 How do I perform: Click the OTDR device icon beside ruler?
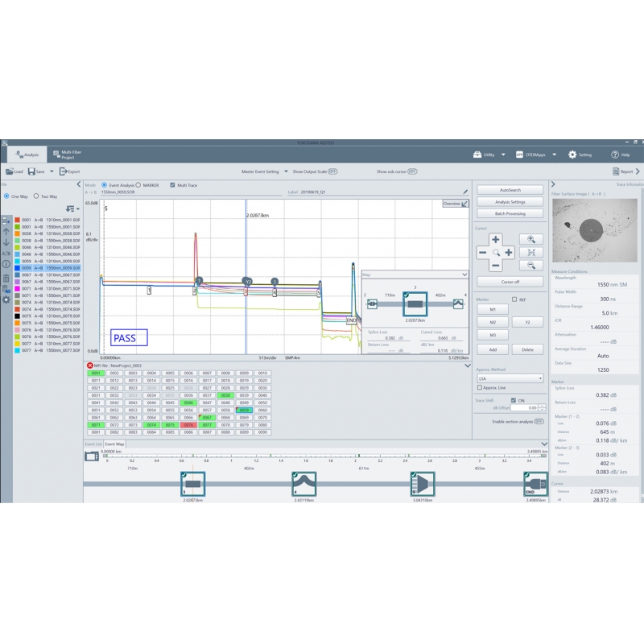[x=92, y=456]
